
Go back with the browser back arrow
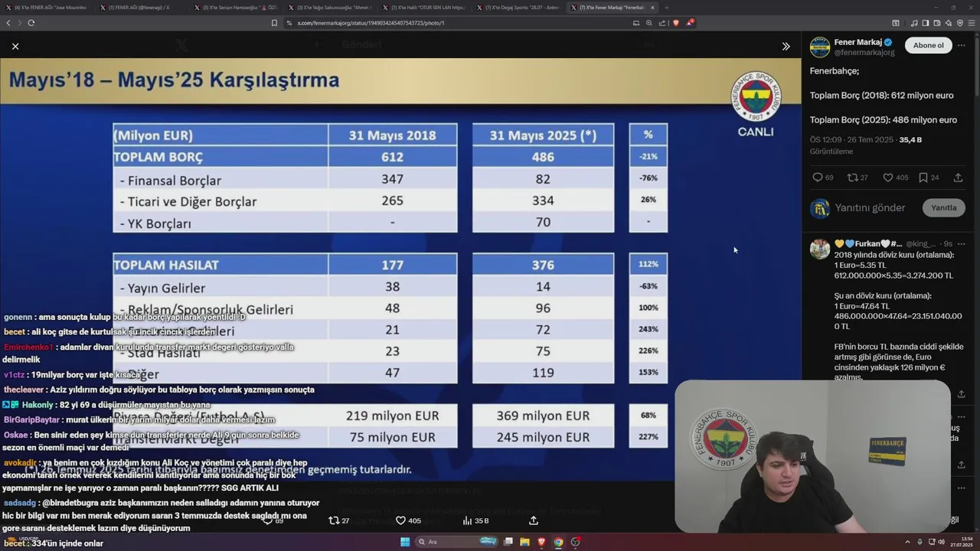tap(9, 23)
